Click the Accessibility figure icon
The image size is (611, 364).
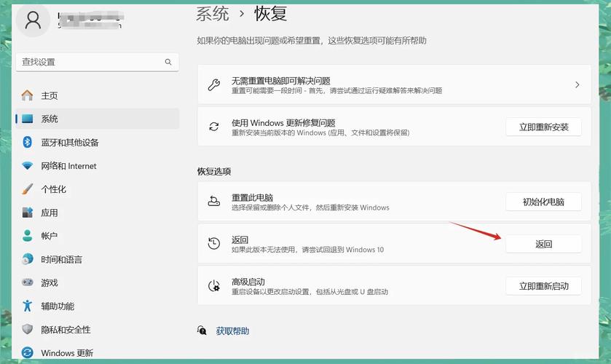click(27, 306)
